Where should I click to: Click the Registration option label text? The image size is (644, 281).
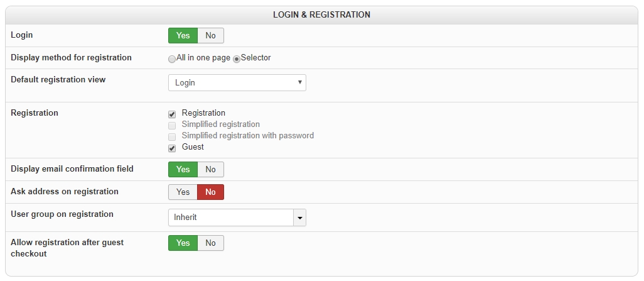[x=203, y=113]
